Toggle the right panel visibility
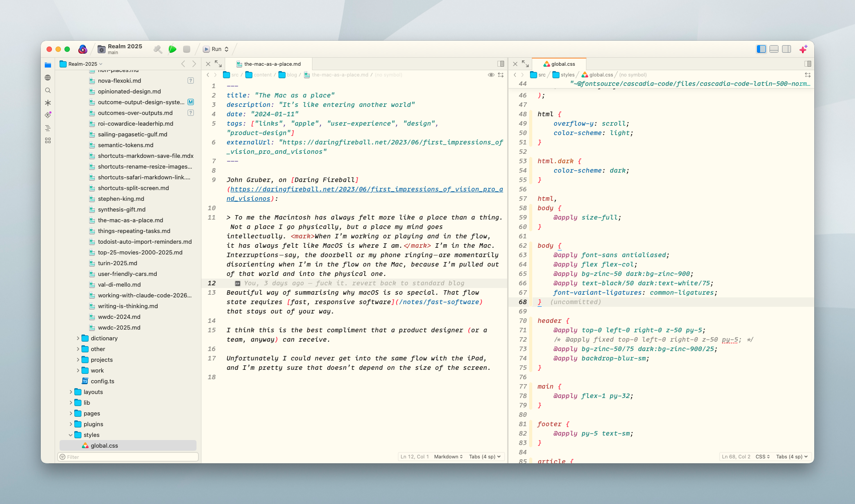Screen dimensions: 855x504 [x=787, y=49]
